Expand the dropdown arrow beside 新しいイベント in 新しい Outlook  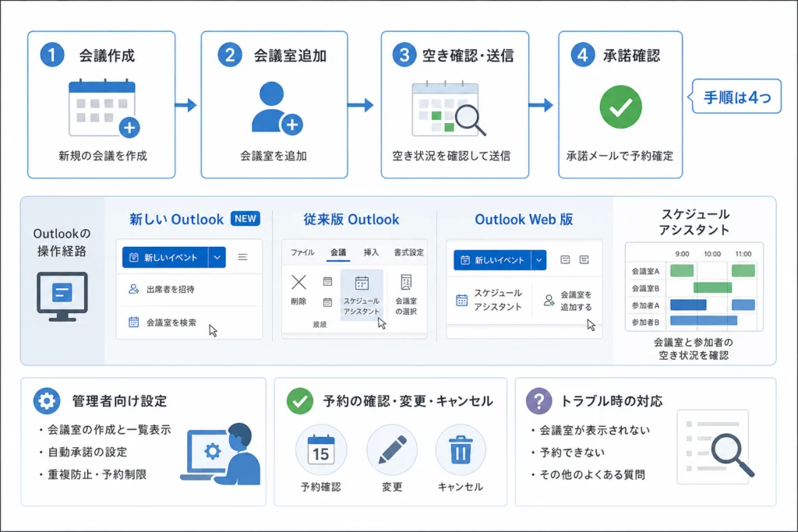pyautogui.click(x=217, y=257)
